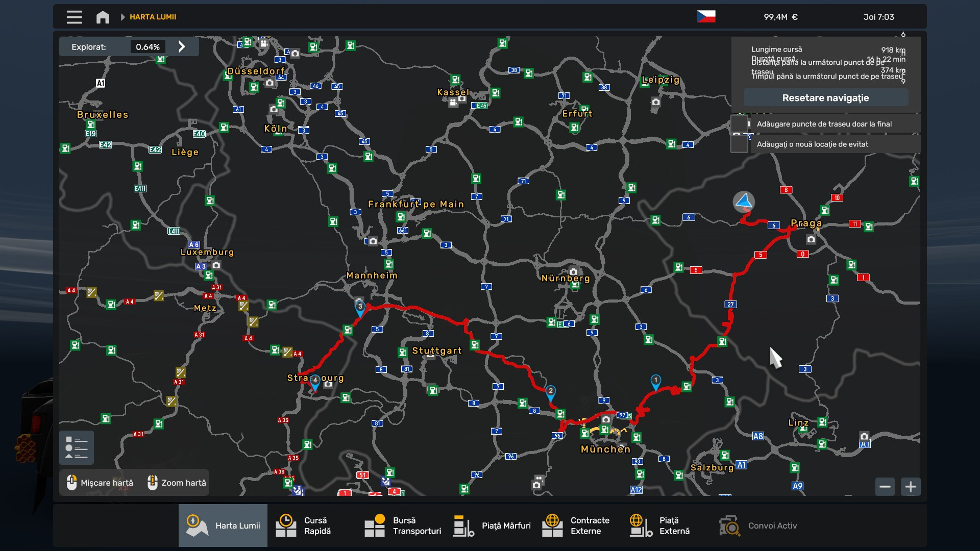Enable adding route points only at end
This screenshot has height=551, width=980.
739,124
